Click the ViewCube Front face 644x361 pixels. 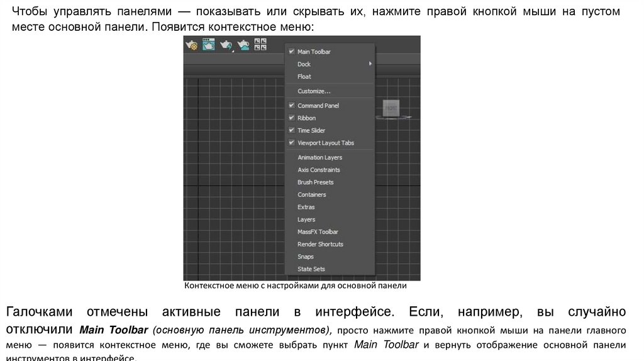pos(391,108)
